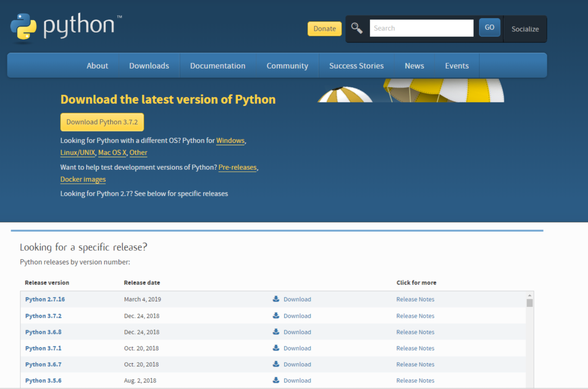Follow the Pre-releases link
The height and width of the screenshot is (389, 588).
click(237, 167)
